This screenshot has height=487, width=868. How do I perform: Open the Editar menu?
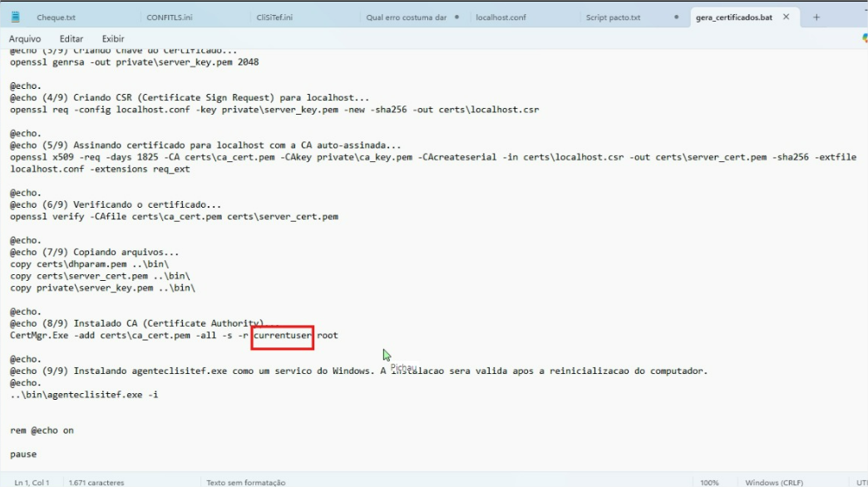(72, 39)
